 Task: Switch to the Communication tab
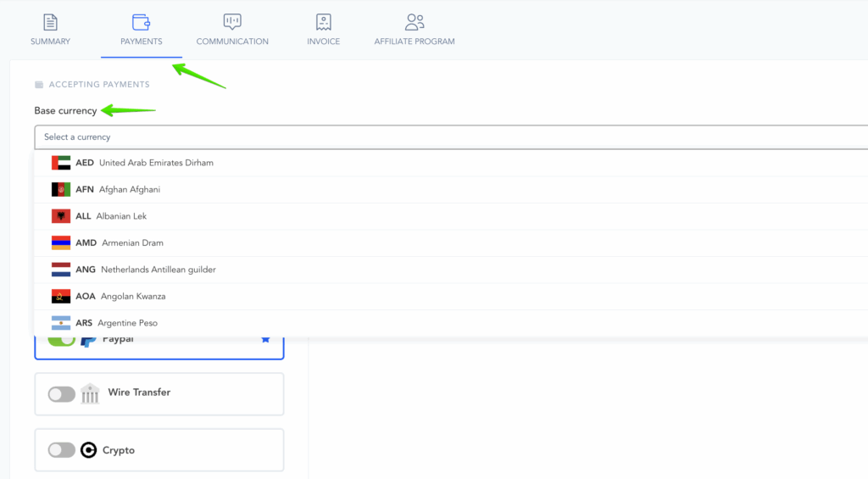point(232,42)
